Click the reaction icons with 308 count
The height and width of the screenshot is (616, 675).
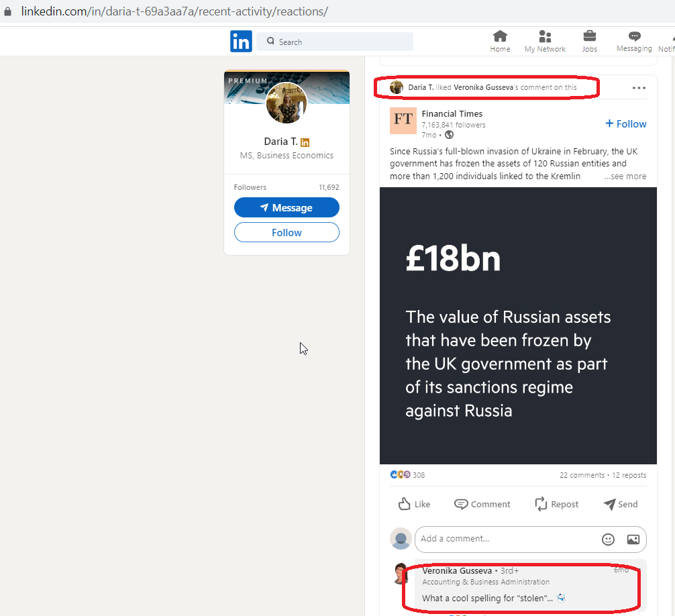tap(407, 475)
